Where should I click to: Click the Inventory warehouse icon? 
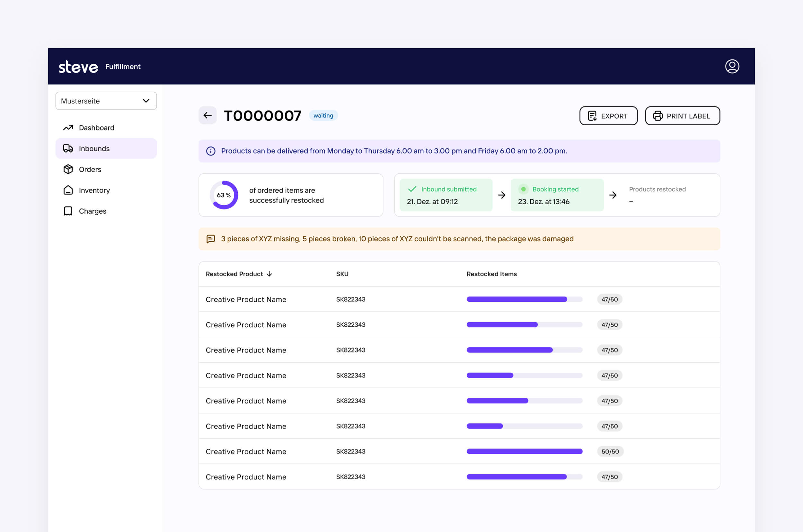click(68, 190)
